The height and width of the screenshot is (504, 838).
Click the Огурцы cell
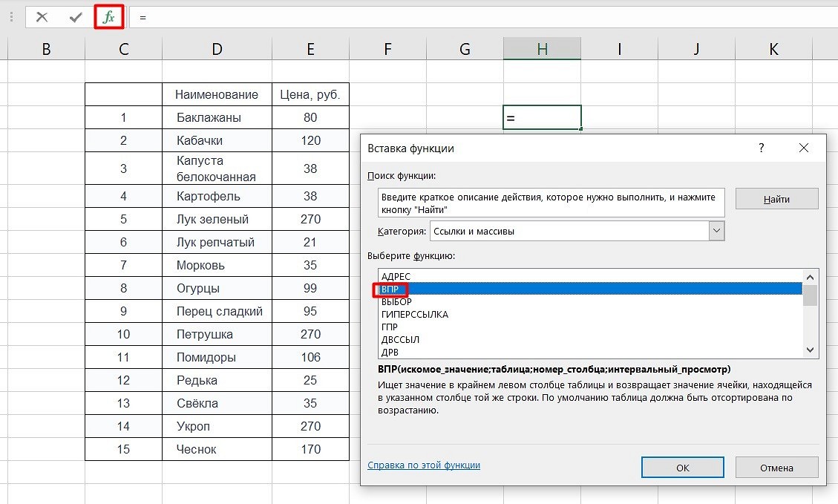(217, 288)
